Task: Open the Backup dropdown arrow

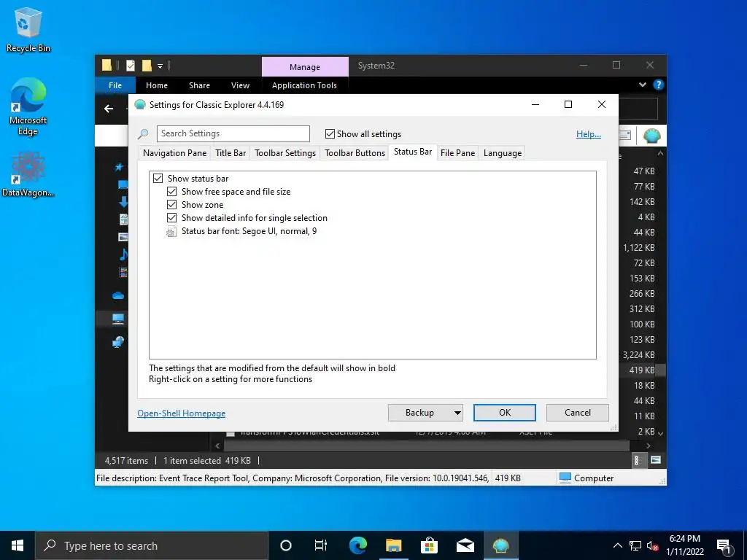Action: click(x=457, y=413)
